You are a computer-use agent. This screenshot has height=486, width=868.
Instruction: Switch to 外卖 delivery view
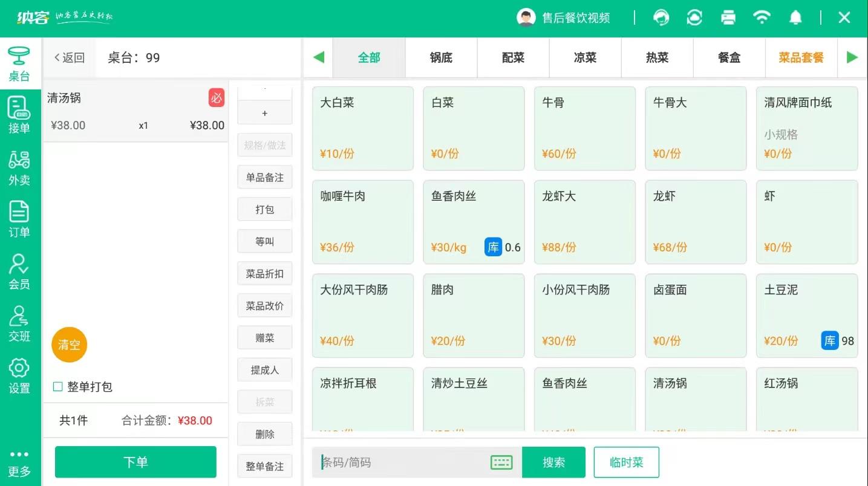[x=19, y=167]
